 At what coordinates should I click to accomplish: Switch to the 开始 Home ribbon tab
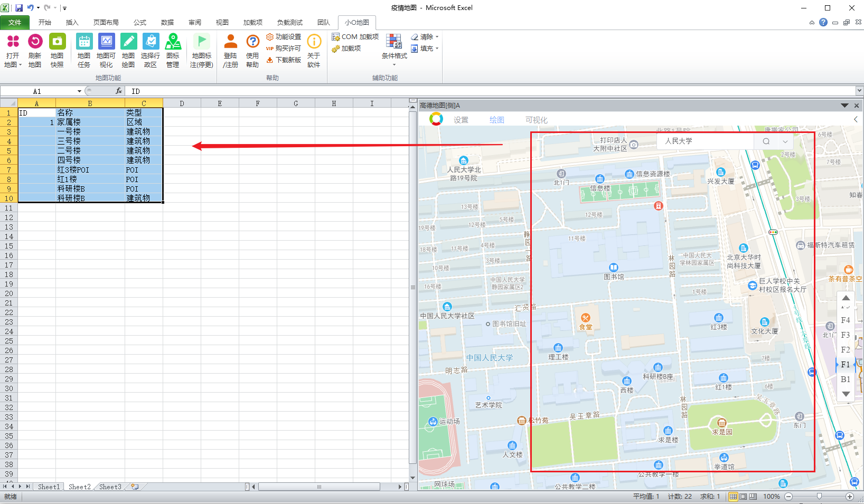pos(45,22)
